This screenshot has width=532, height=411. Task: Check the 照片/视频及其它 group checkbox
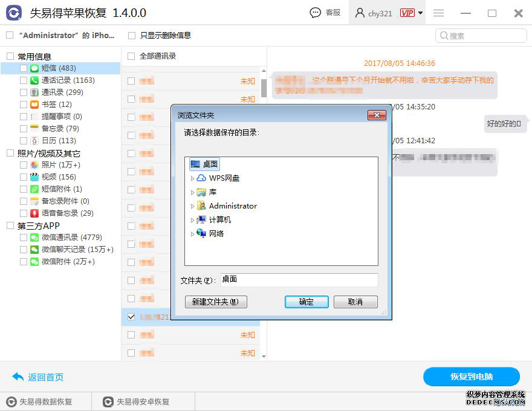tap(10, 154)
